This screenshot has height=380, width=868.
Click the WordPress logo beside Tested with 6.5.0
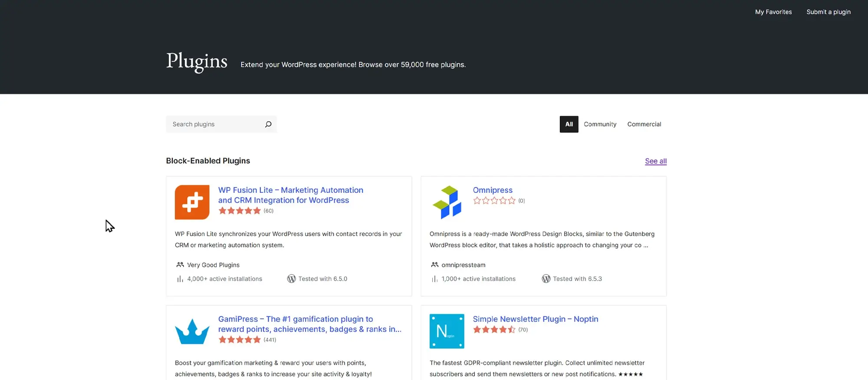pyautogui.click(x=292, y=279)
